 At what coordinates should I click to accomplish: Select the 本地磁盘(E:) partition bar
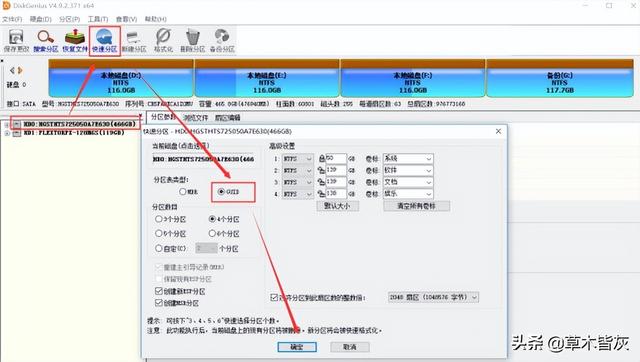(267, 78)
